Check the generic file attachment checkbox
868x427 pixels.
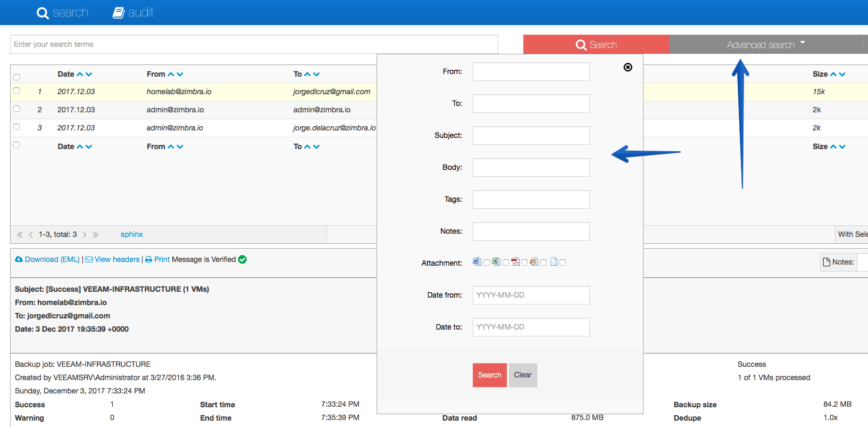pos(563,262)
